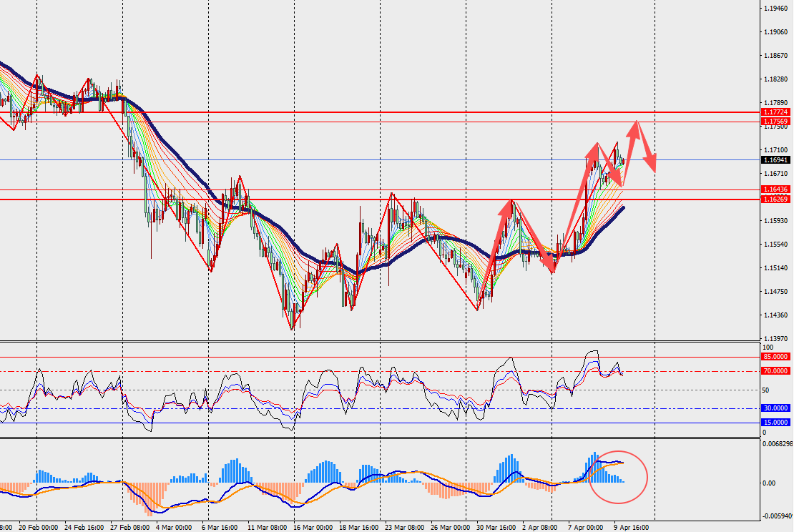Click the 9 Apr 16:00 time axis label
794x532 pixels.
(x=630, y=527)
